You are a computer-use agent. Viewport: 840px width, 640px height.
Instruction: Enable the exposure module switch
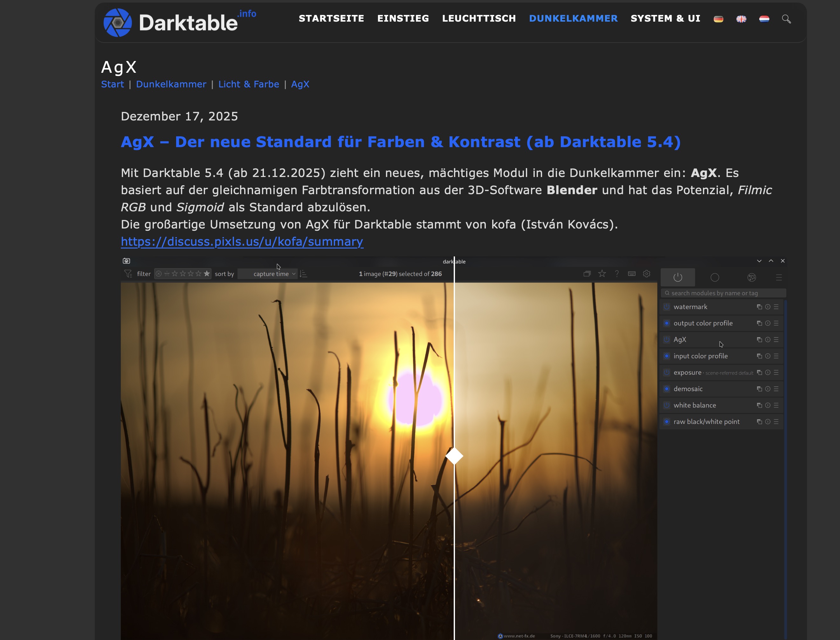click(x=666, y=372)
